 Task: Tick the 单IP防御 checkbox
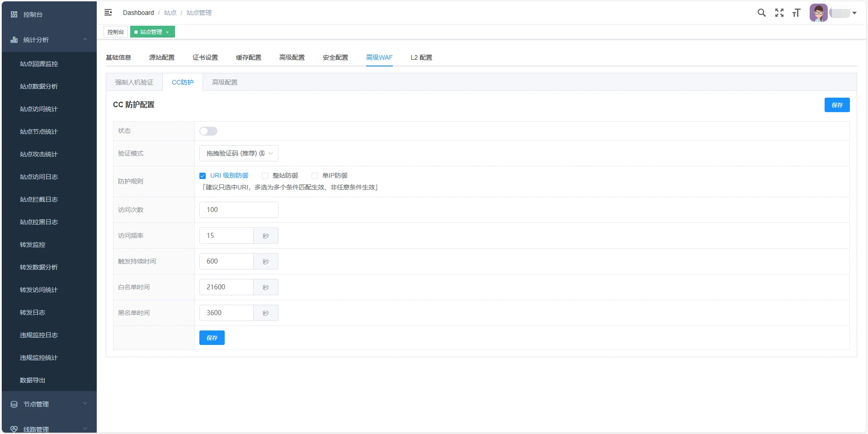315,176
